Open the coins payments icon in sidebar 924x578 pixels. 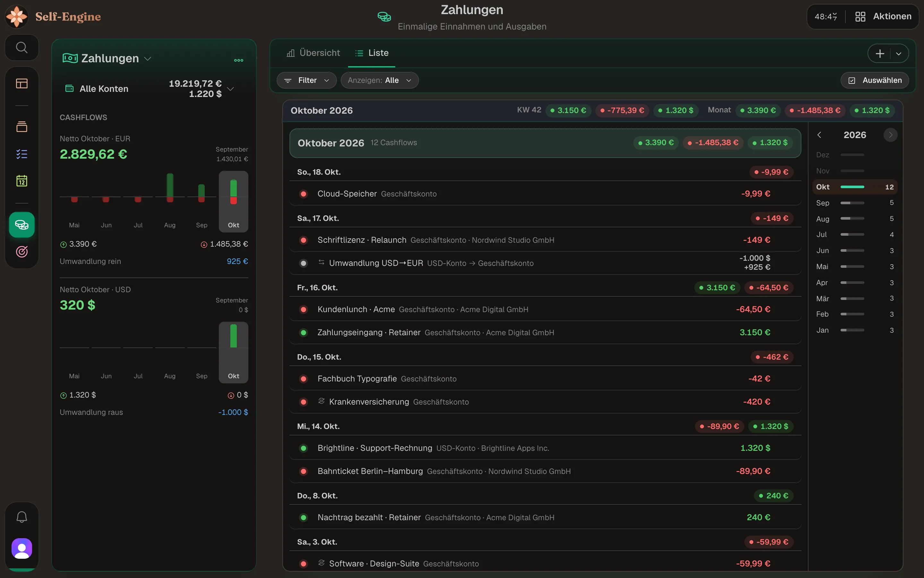[x=22, y=225]
